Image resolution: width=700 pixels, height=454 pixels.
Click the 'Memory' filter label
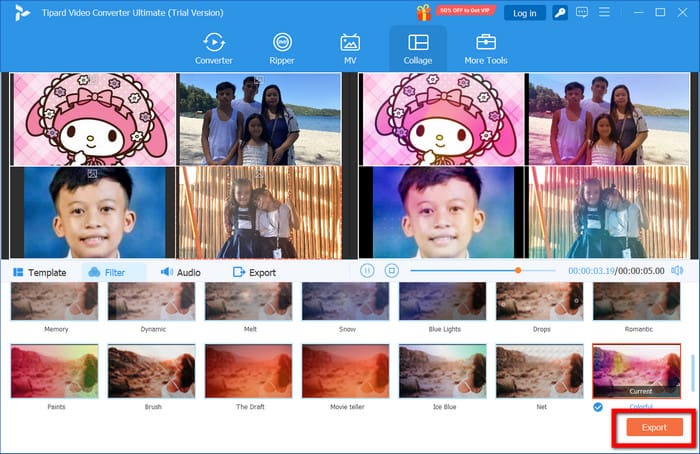(x=56, y=329)
